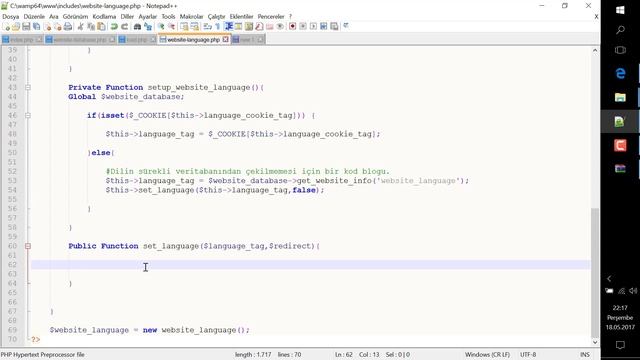Click the Close document toolbar icon
Viewport: 640px width, 360px height.
47,27
